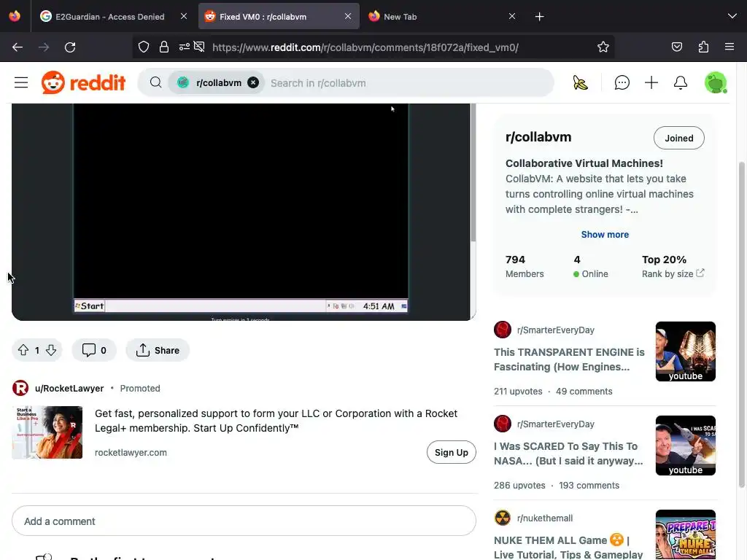Share the post
Viewport: 747px width, 560px height.
click(158, 351)
